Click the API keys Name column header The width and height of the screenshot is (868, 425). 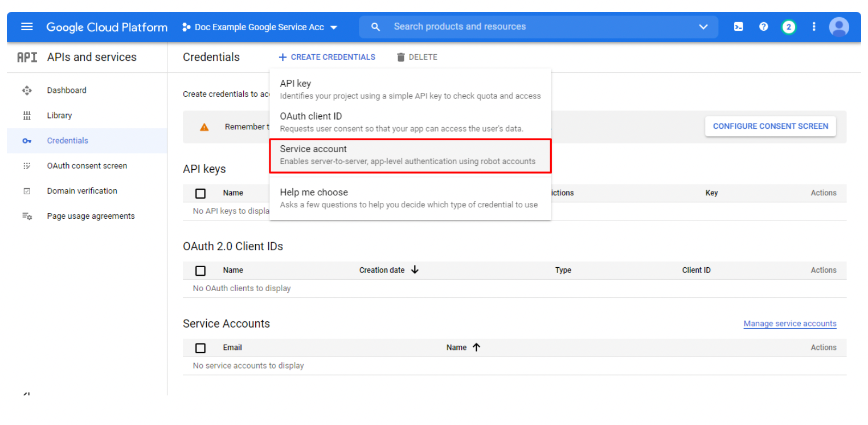(233, 193)
